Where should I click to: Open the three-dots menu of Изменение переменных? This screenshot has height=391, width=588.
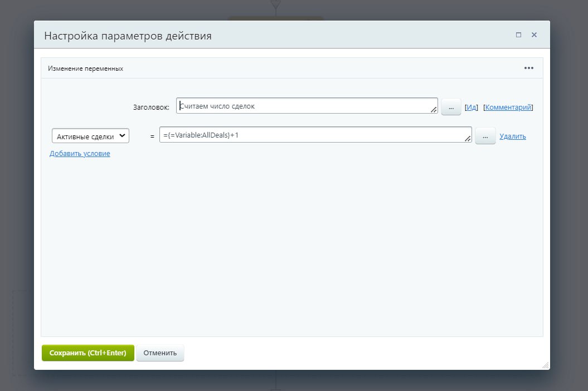point(529,68)
